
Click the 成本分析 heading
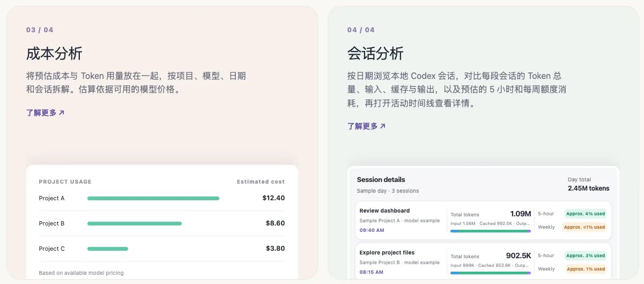pos(54,54)
